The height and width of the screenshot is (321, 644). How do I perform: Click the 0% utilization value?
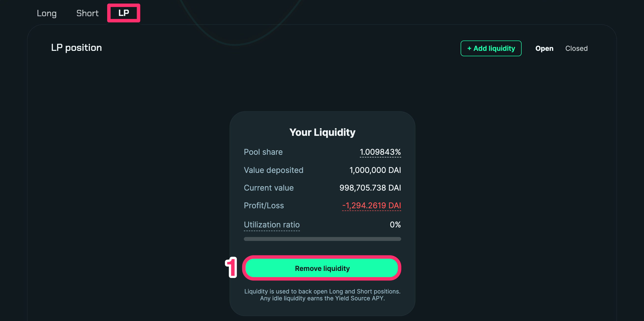pos(395,224)
